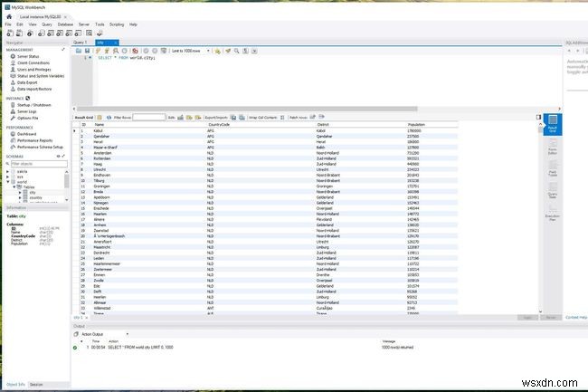
Task: Expand the city table node
Action: click(20, 193)
